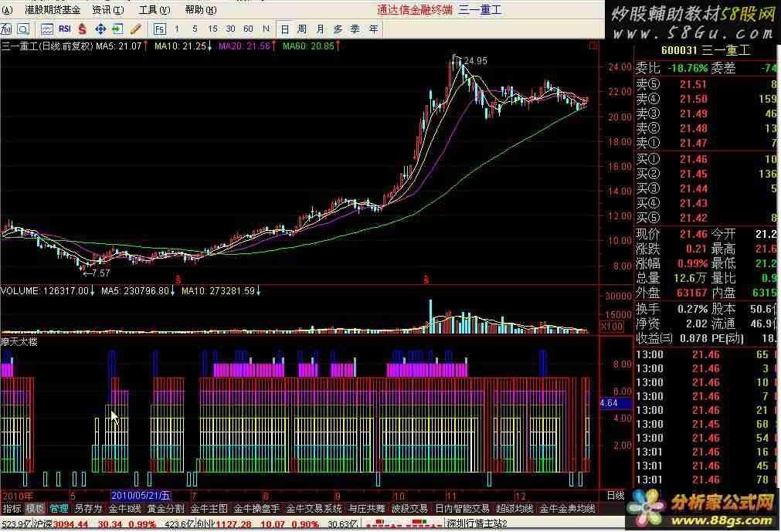Select the daily 日 period
The image size is (781, 532).
(284, 29)
